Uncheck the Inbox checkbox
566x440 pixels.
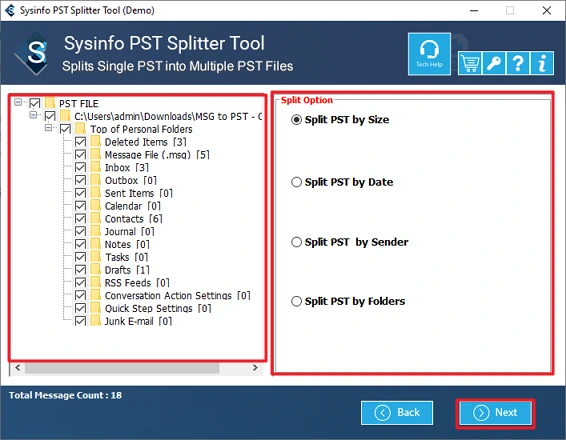tap(80, 167)
